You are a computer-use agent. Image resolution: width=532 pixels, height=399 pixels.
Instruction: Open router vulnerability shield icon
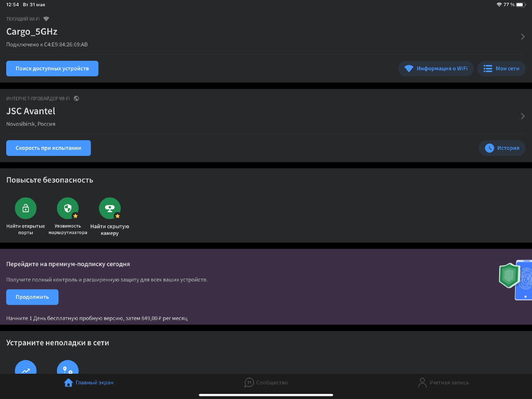(x=68, y=208)
